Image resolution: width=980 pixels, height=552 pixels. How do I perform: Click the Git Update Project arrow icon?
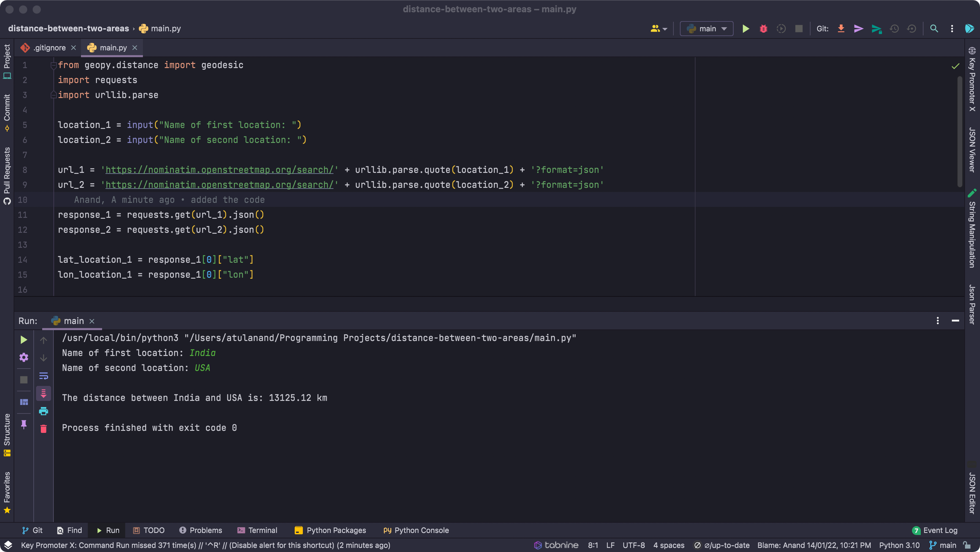pyautogui.click(x=841, y=29)
